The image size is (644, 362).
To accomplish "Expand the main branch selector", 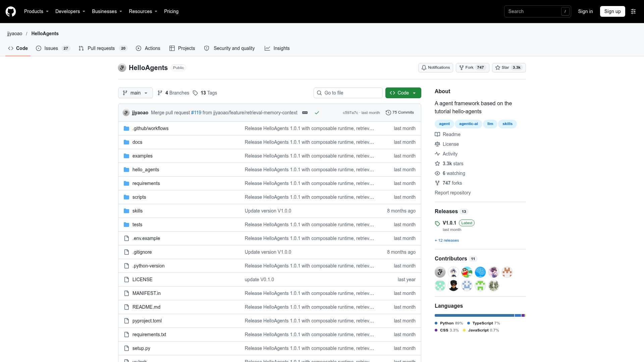I will pos(136,93).
